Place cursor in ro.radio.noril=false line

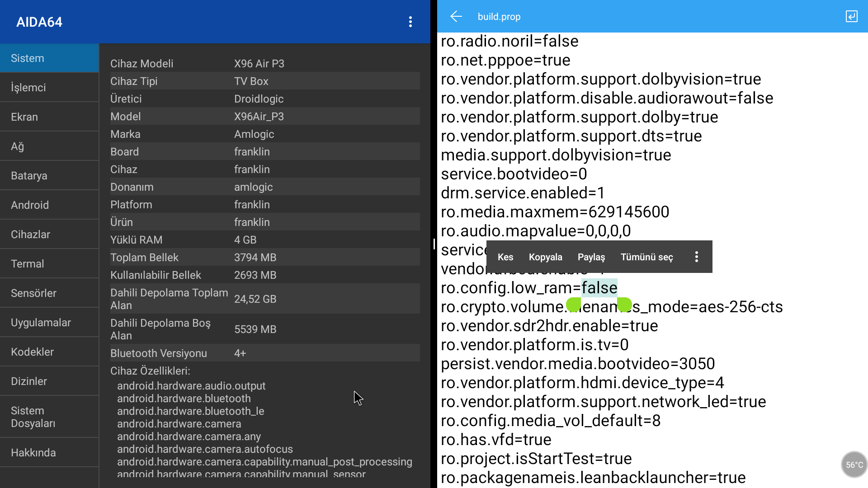pyautogui.click(x=509, y=41)
